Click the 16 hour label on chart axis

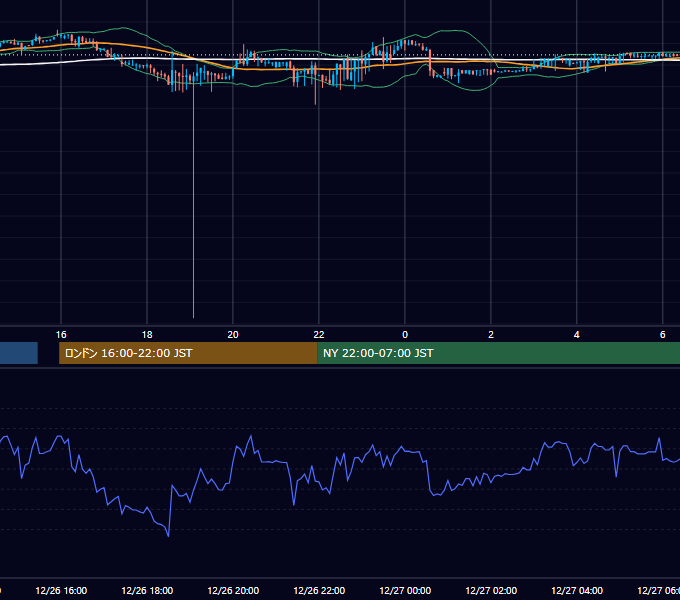click(61, 335)
